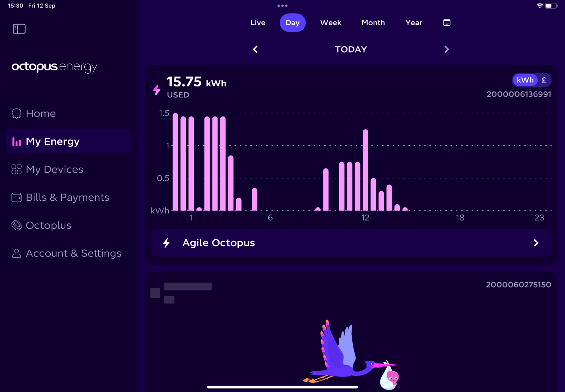Open Octoplus in the sidebar
This screenshot has width=565, height=392.
[x=69, y=225]
